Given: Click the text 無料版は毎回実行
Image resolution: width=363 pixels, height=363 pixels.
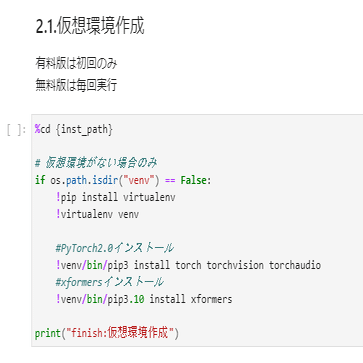Looking at the screenshot, I should [x=76, y=86].
